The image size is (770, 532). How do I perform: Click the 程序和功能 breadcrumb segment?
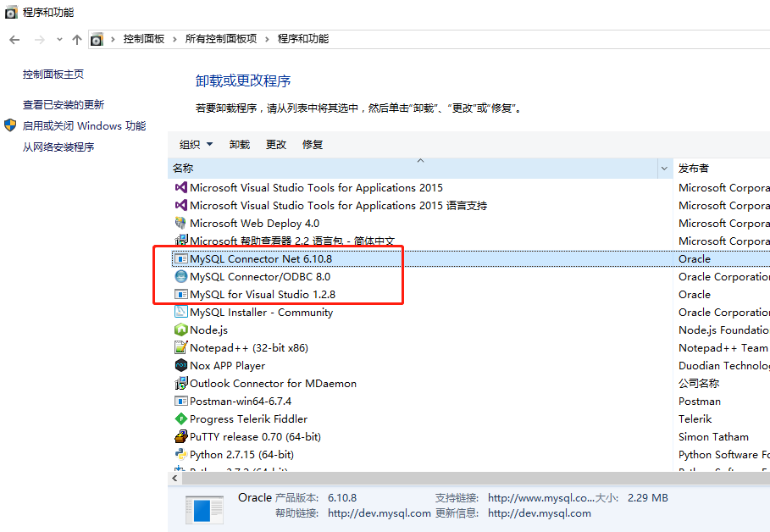click(x=303, y=39)
